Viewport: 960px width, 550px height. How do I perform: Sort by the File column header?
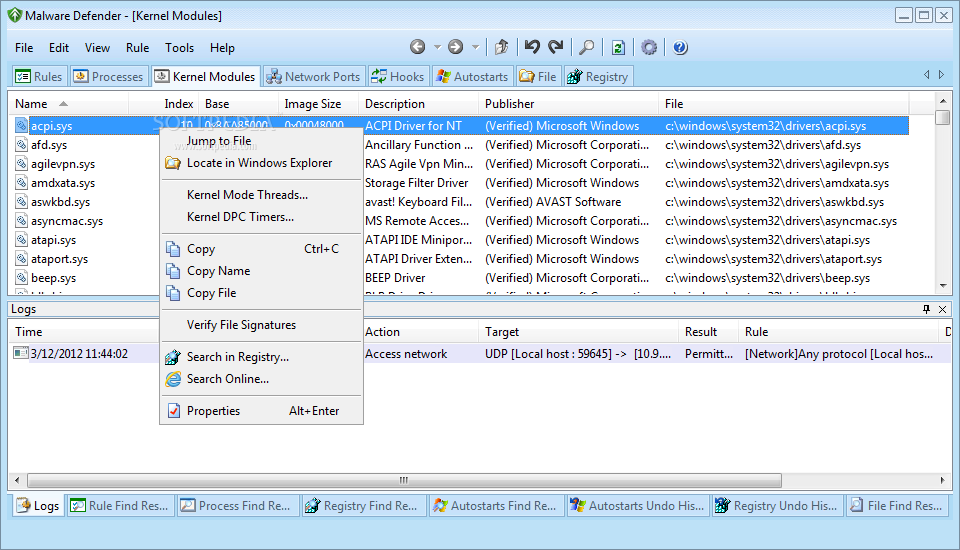[x=784, y=104]
